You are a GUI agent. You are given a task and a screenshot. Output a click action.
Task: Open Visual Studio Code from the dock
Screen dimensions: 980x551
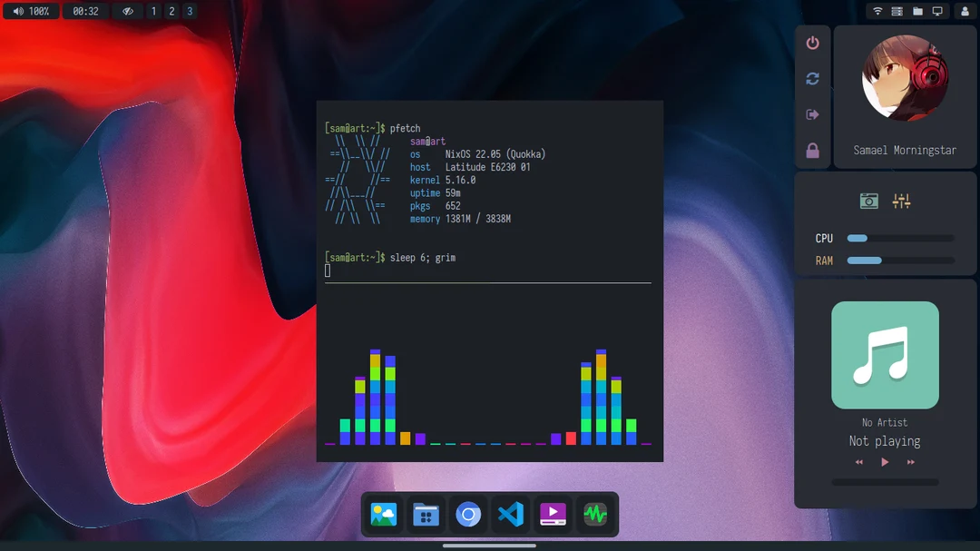[510, 515]
